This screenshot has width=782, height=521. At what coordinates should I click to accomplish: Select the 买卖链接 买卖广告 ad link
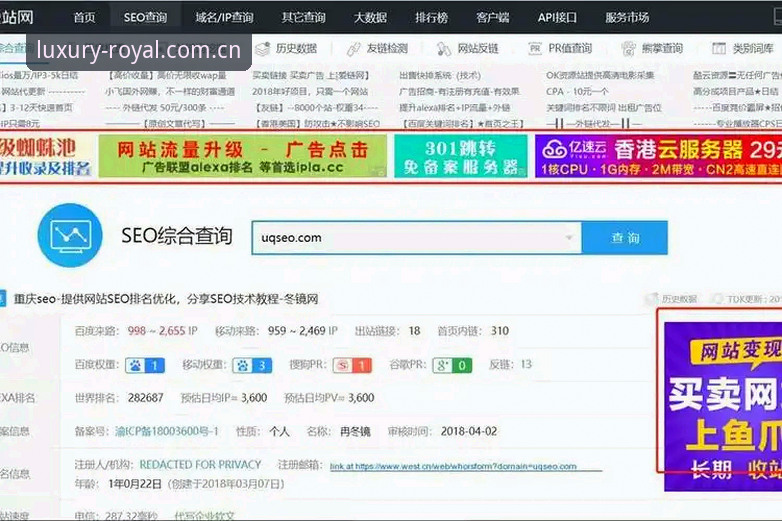[311, 76]
